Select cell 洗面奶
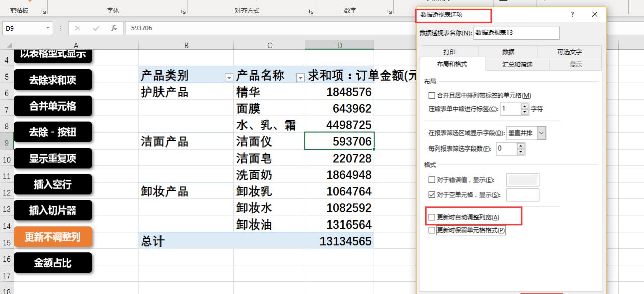644x294 pixels. click(270, 175)
